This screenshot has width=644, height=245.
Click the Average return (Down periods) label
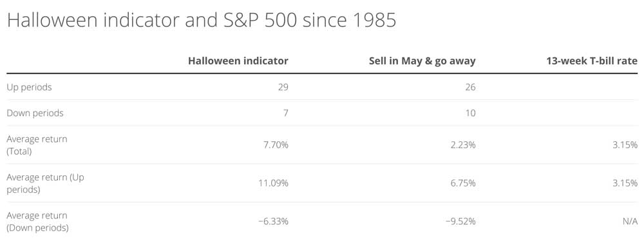click(x=38, y=221)
